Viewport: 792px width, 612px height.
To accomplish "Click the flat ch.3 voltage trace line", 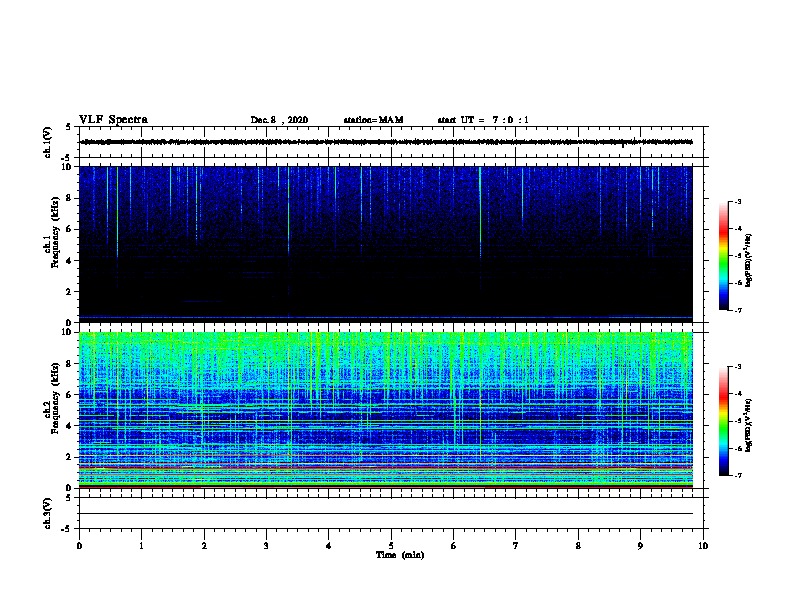I will (386, 514).
